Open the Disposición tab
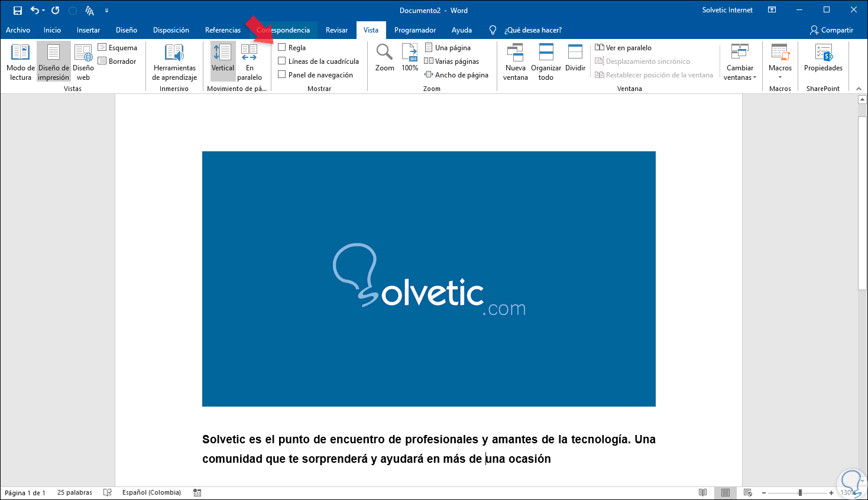The image size is (868, 500). 171,30
